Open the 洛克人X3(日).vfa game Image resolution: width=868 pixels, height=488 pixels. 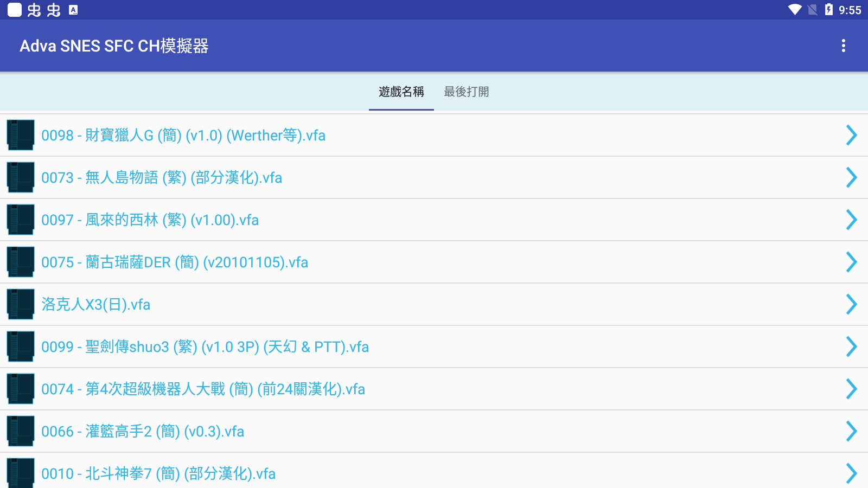pyautogui.click(x=97, y=304)
